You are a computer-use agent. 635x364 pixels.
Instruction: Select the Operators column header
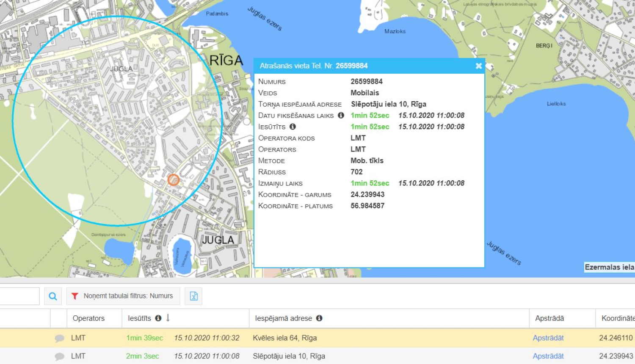[88, 318]
